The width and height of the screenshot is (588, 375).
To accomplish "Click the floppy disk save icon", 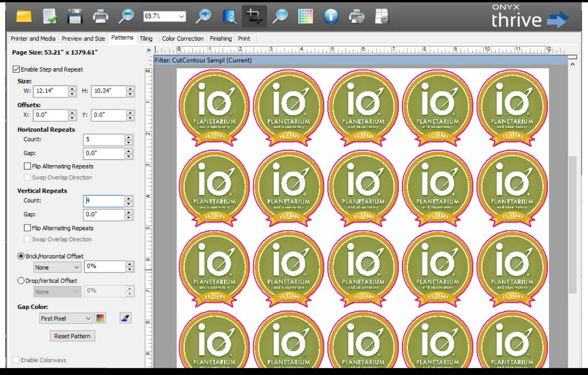I will pyautogui.click(x=74, y=17).
